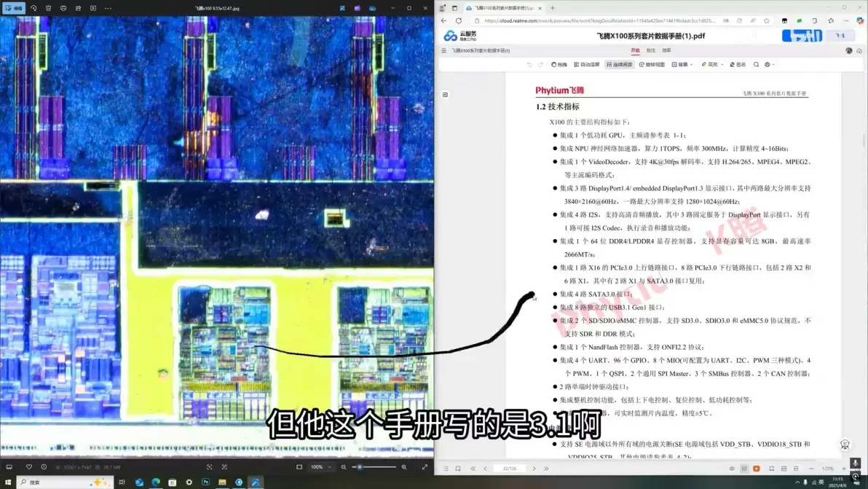This screenshot has width=868, height=489.
Task: Jump to the last PDF page
Action: click(x=546, y=469)
